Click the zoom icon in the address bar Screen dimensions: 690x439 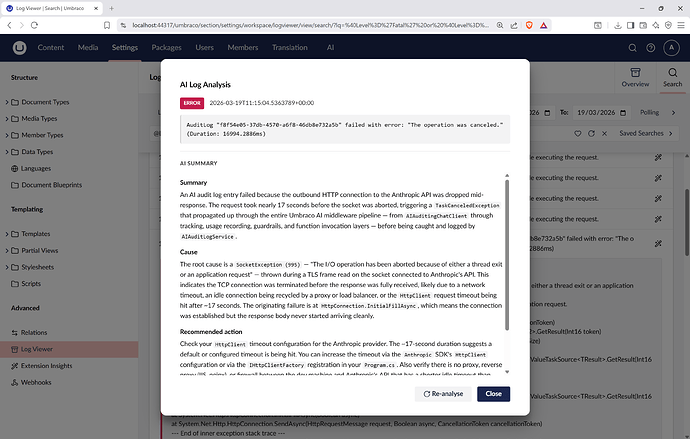pyautogui.click(x=500, y=26)
